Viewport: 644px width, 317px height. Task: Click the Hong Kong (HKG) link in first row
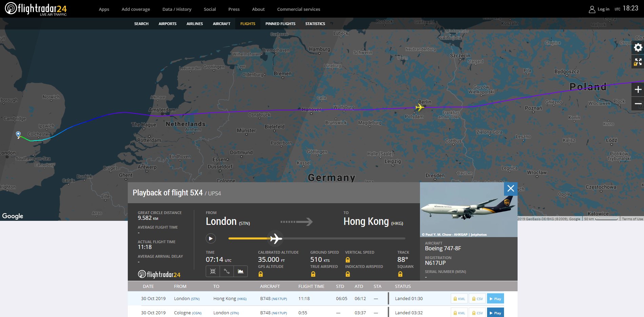coord(230,298)
